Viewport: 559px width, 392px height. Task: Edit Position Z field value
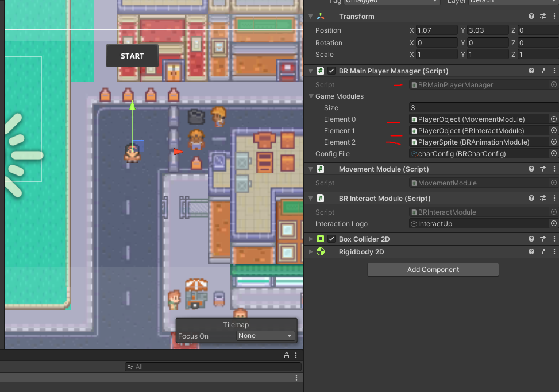coord(538,30)
